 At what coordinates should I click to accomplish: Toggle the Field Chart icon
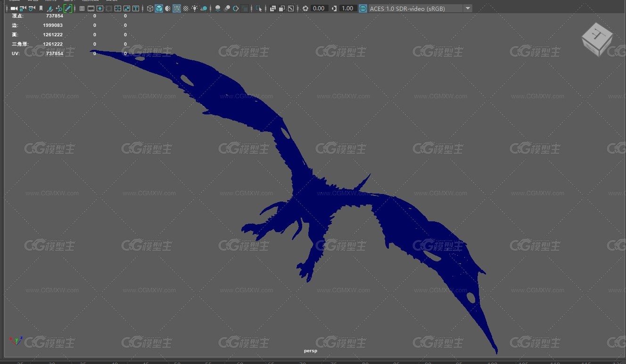point(118,8)
